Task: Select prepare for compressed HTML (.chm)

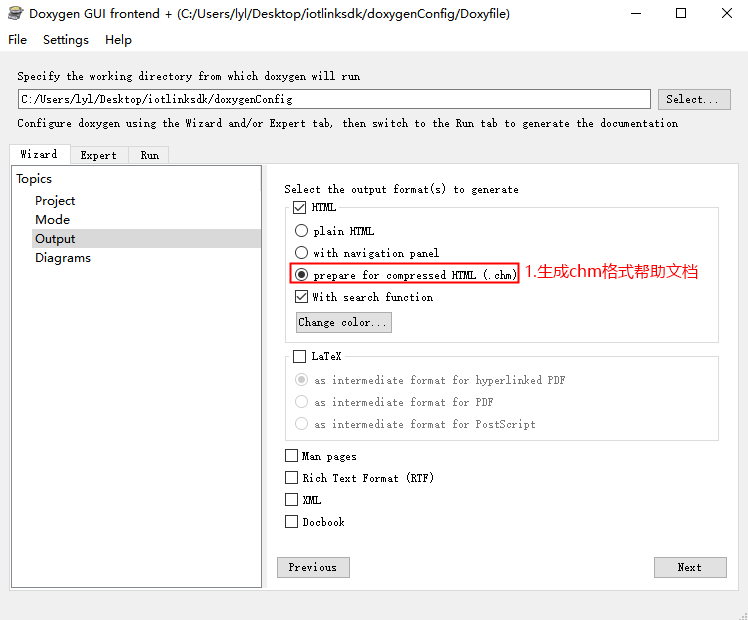Action: (301, 274)
